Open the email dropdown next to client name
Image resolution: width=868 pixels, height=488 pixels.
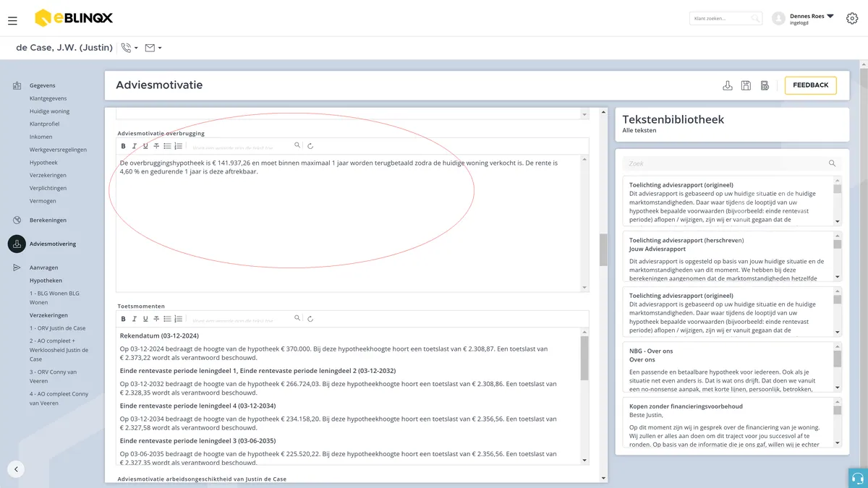click(153, 48)
